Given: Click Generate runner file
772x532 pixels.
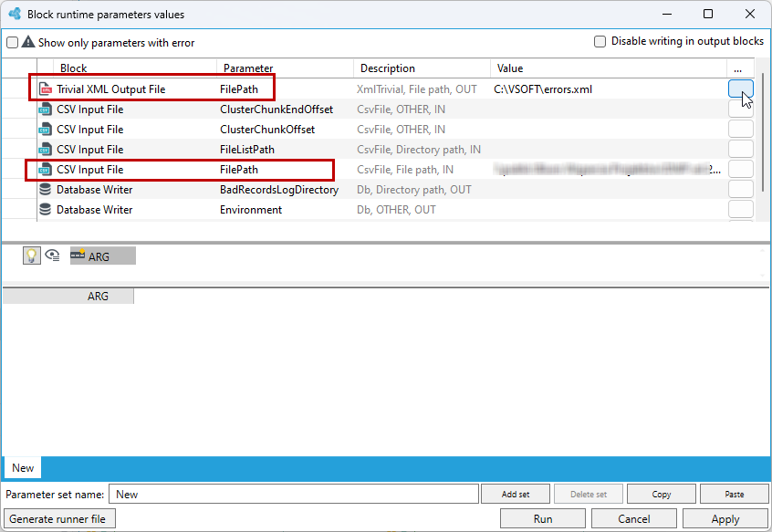Looking at the screenshot, I should tap(59, 518).
